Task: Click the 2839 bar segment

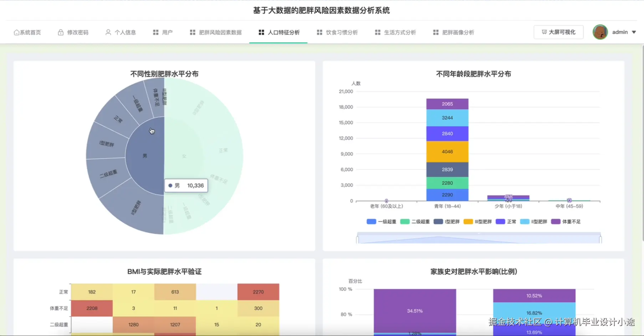Action: pyautogui.click(x=447, y=170)
